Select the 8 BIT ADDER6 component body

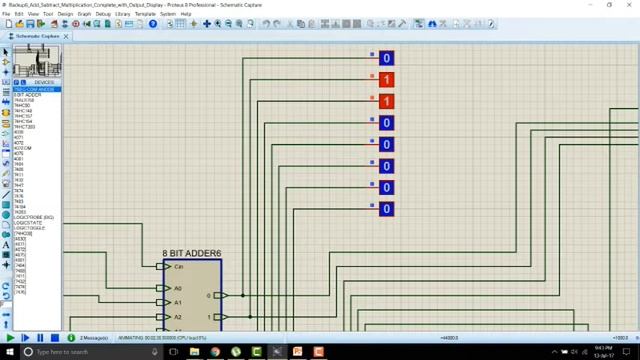click(192, 296)
